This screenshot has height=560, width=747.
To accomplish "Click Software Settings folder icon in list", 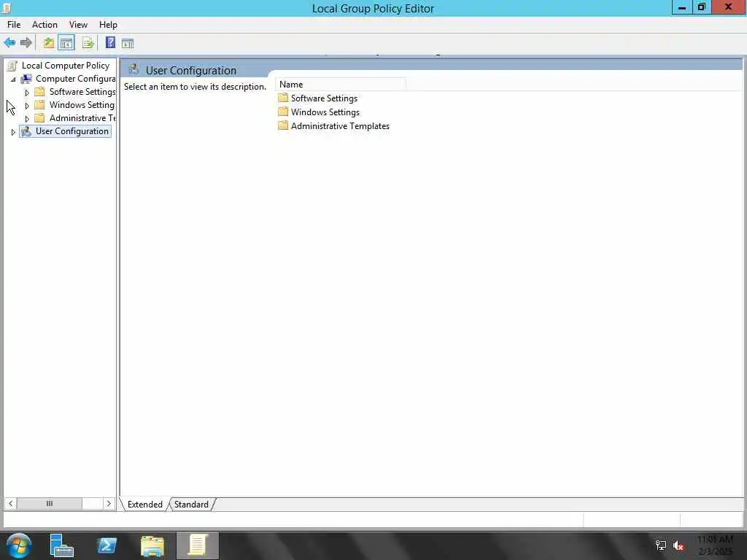I will 283,98.
